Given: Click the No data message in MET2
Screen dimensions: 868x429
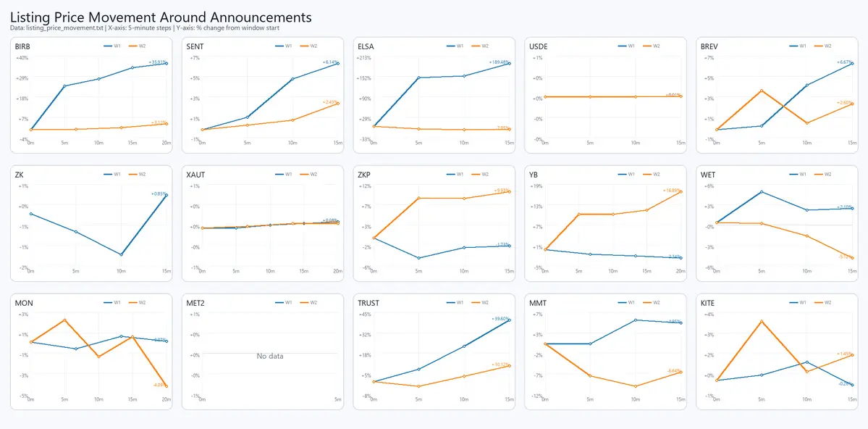Looking at the screenshot, I should [x=270, y=357].
